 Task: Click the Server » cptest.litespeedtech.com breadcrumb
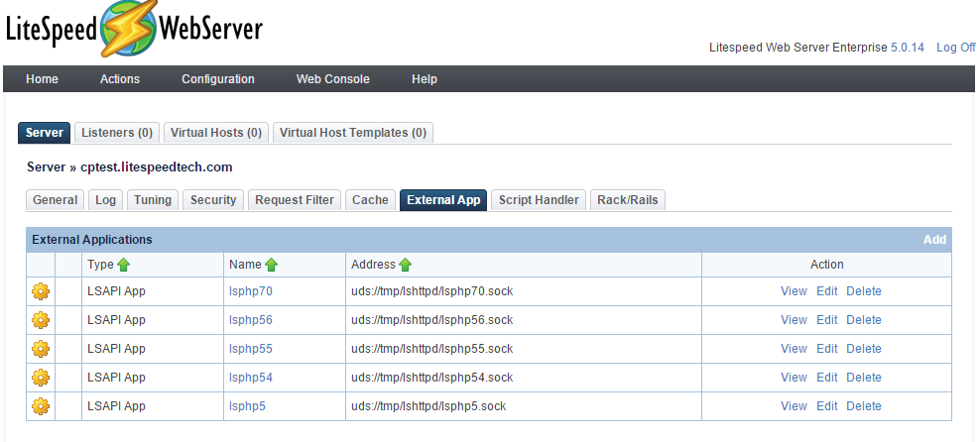point(129,167)
